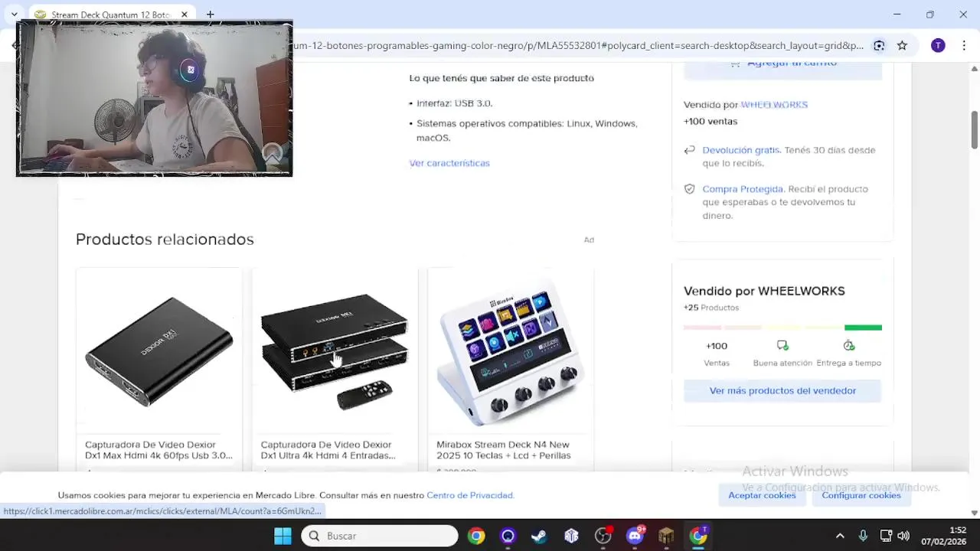
Task: Click Ver más productos del vendedor
Action: click(x=782, y=391)
